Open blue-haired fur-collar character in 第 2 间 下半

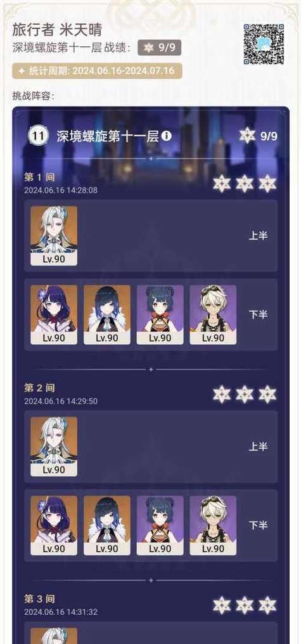(106, 525)
